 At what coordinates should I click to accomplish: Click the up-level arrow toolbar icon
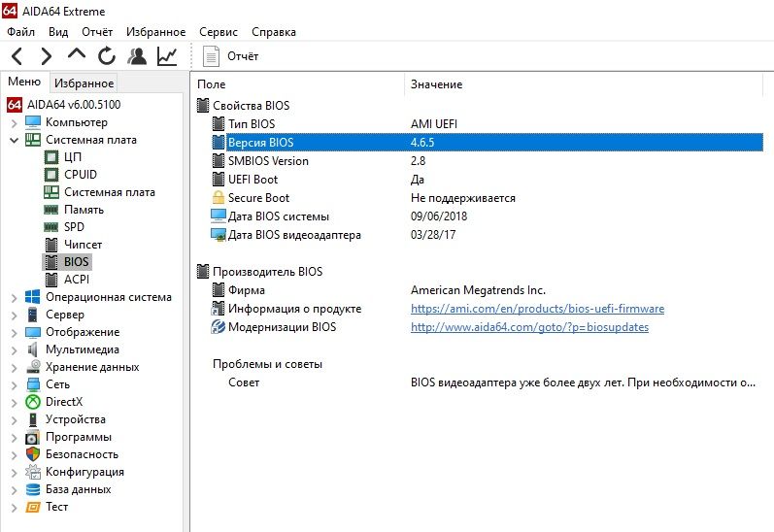[x=77, y=53]
